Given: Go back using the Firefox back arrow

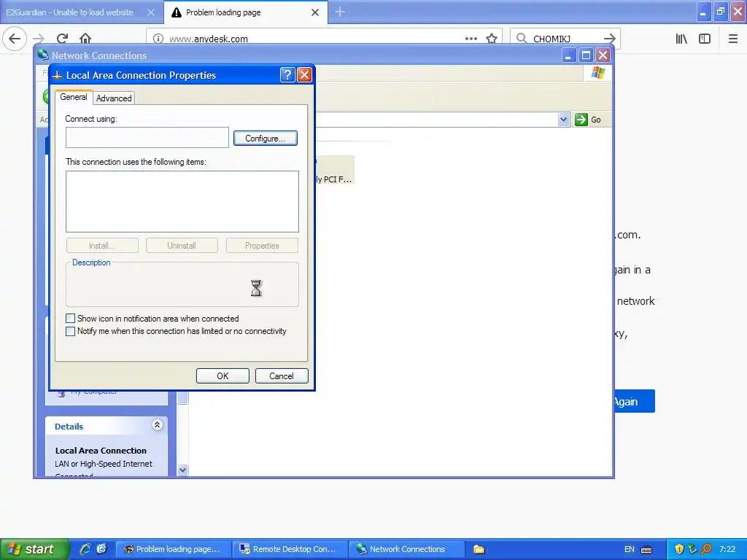Looking at the screenshot, I should coord(15,39).
